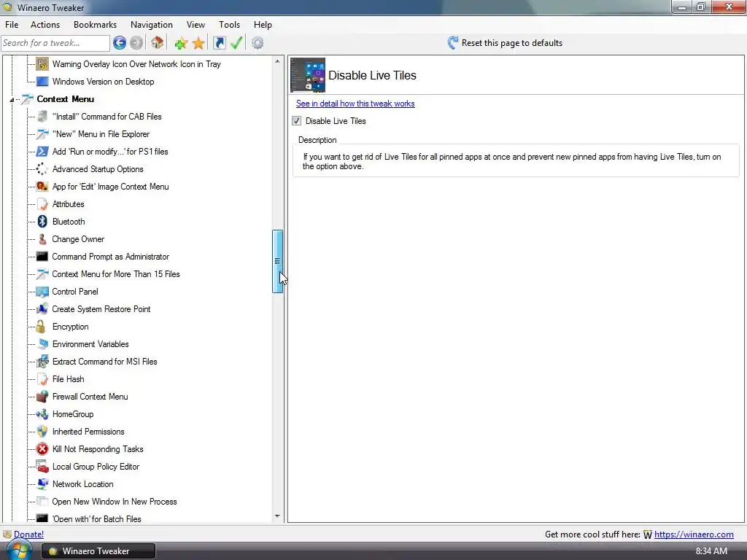Click the green checkmark toolbar icon
The height and width of the screenshot is (560, 747).
[236, 43]
